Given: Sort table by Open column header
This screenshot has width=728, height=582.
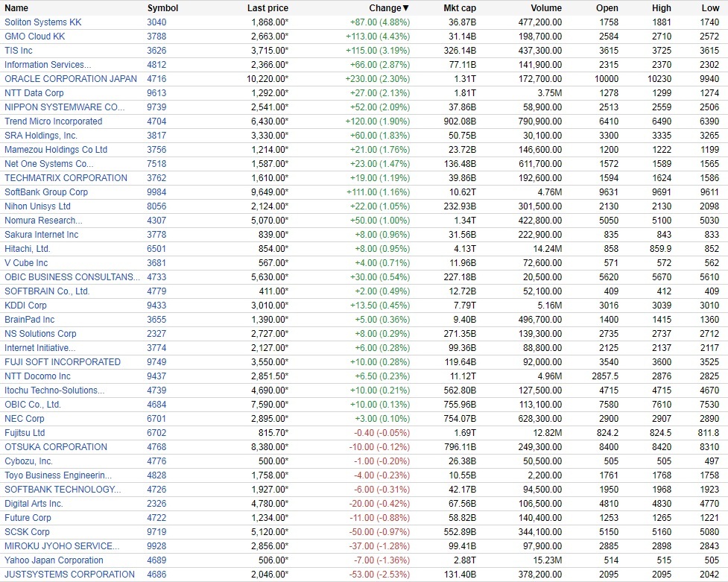Looking at the screenshot, I should click(607, 8).
